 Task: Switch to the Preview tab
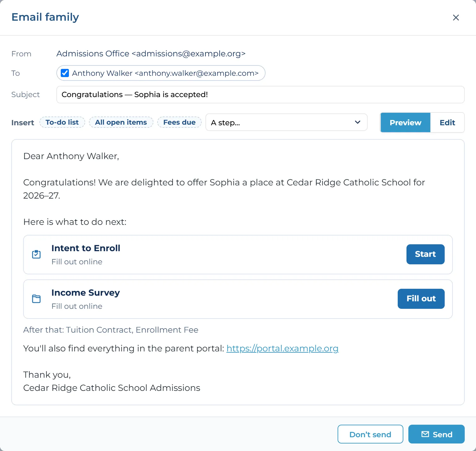405,122
